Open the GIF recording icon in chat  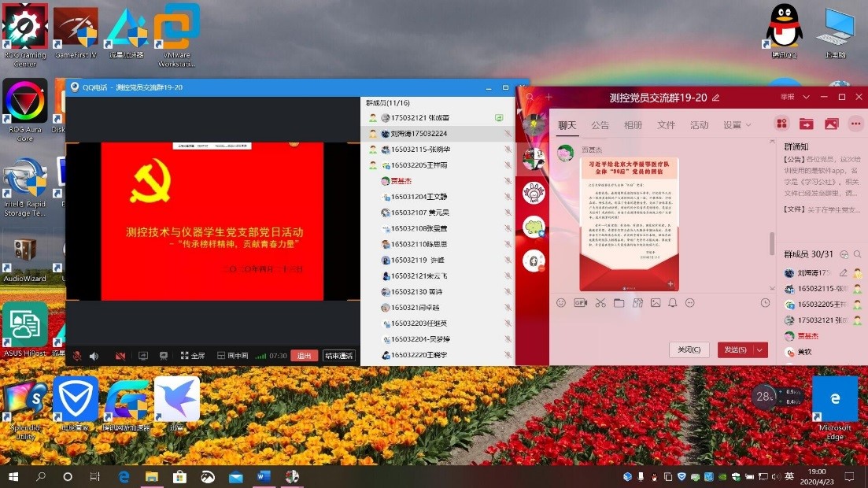pyautogui.click(x=581, y=303)
